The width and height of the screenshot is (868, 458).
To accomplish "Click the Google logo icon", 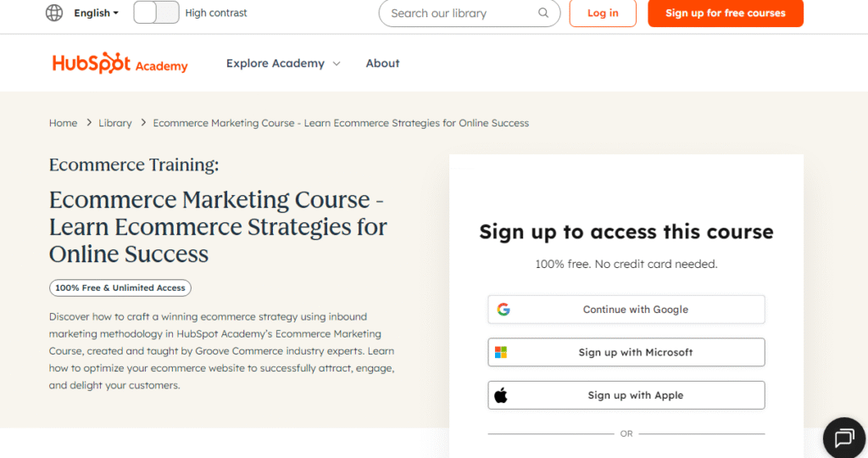I will pos(504,310).
